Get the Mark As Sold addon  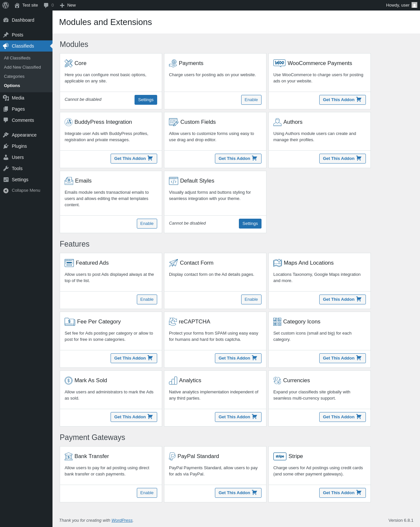tap(134, 417)
